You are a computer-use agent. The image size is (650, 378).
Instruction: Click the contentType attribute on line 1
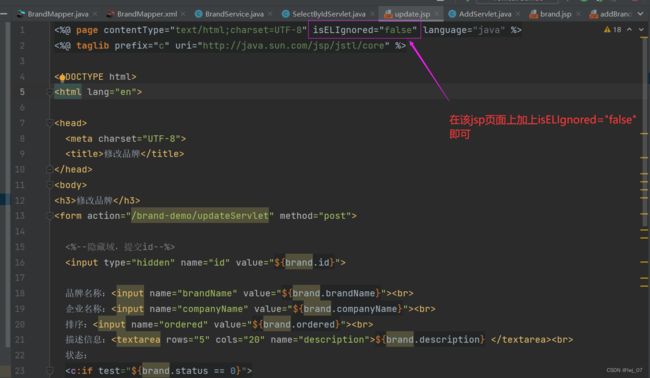pos(205,30)
